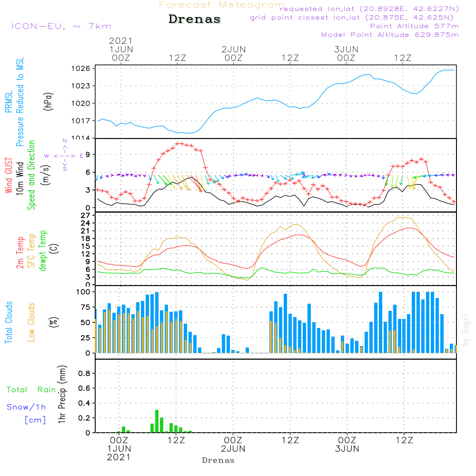
Task: Click the red 'Wind GUST' label
Action: pyautogui.click(x=9, y=175)
